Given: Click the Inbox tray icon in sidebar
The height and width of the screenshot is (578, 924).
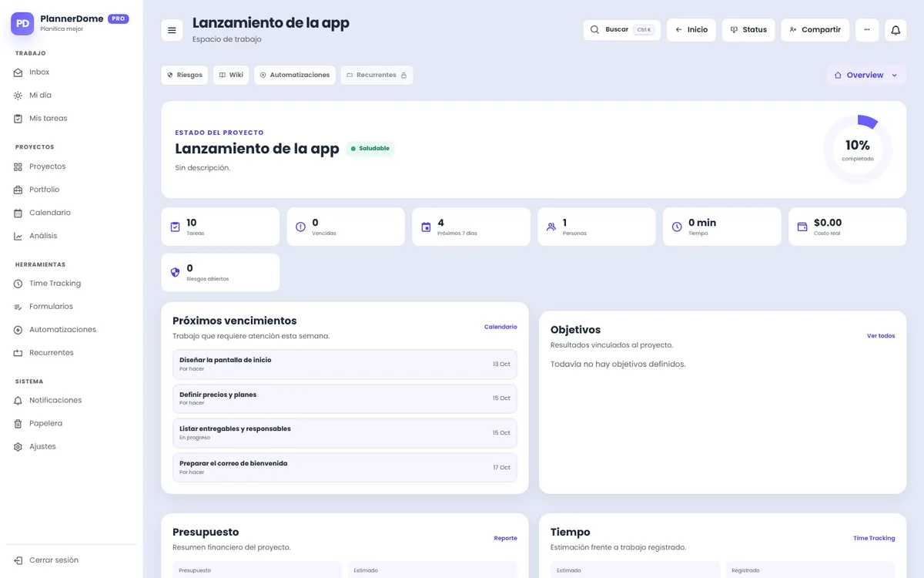Looking at the screenshot, I should pyautogui.click(x=18, y=72).
